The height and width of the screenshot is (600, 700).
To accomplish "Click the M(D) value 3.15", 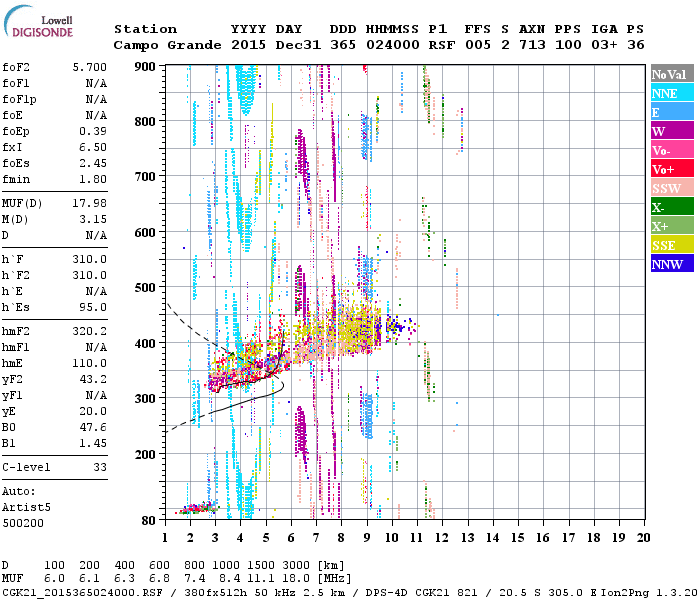I will point(93,219).
